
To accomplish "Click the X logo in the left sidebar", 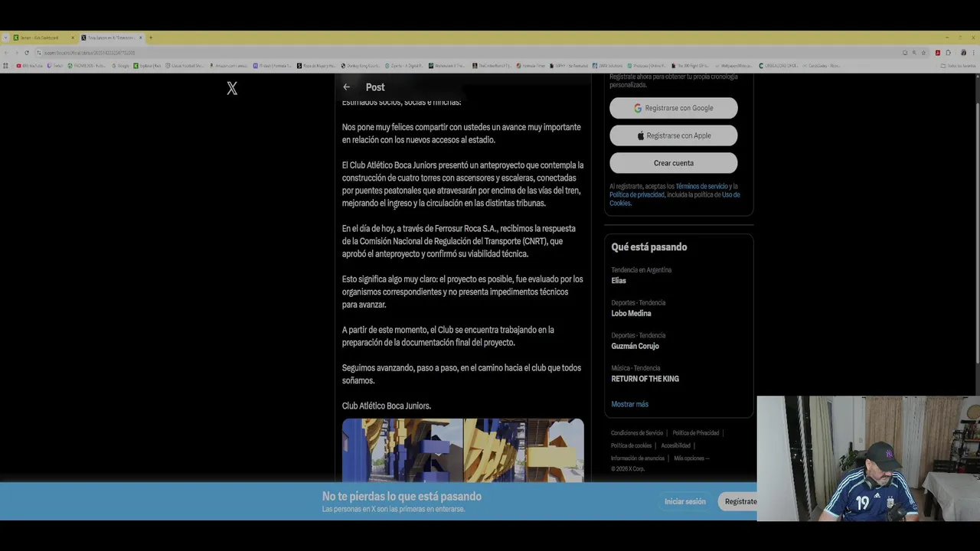I will coord(232,89).
